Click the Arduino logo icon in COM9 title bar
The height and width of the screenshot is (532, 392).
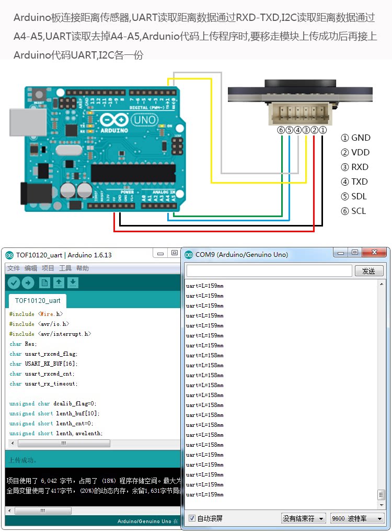point(189,255)
